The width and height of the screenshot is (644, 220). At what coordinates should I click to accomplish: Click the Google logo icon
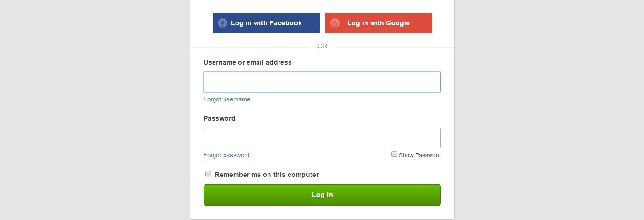point(334,23)
